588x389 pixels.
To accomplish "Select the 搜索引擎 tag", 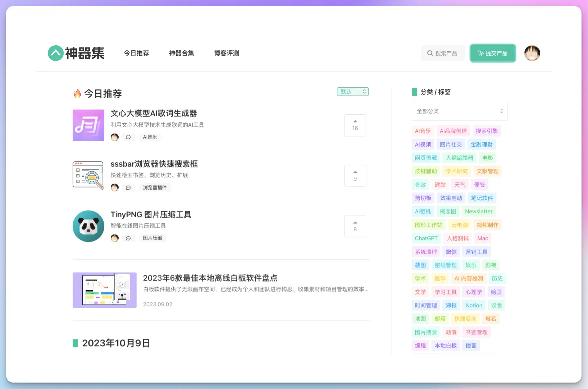I will [x=487, y=131].
